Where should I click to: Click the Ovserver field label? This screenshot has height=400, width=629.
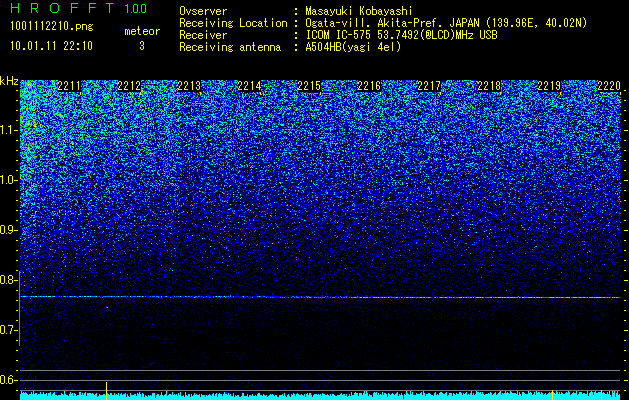[x=203, y=11]
